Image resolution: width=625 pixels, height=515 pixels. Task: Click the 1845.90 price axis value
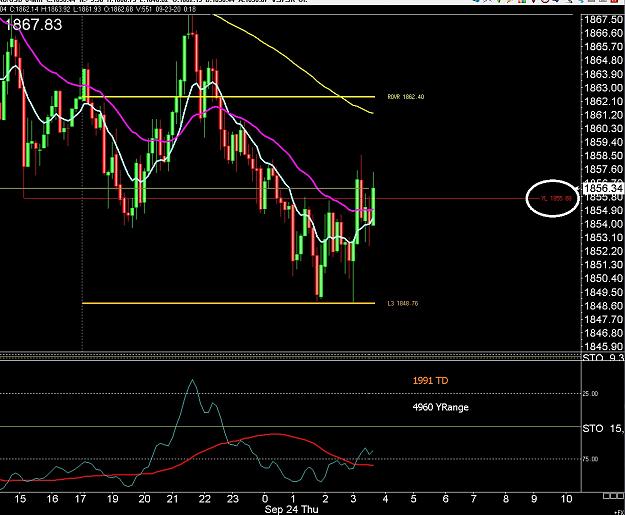click(603, 346)
